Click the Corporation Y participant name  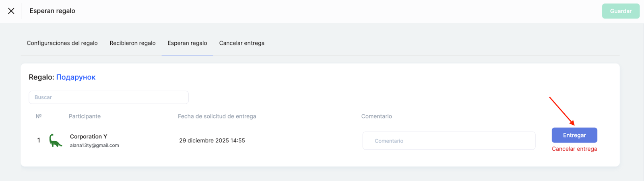89,137
